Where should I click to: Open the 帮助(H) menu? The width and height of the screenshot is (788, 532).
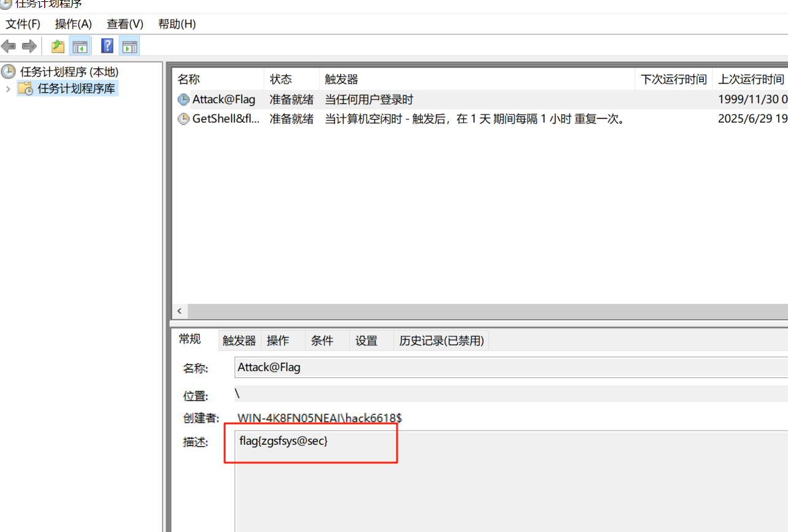[x=177, y=24]
